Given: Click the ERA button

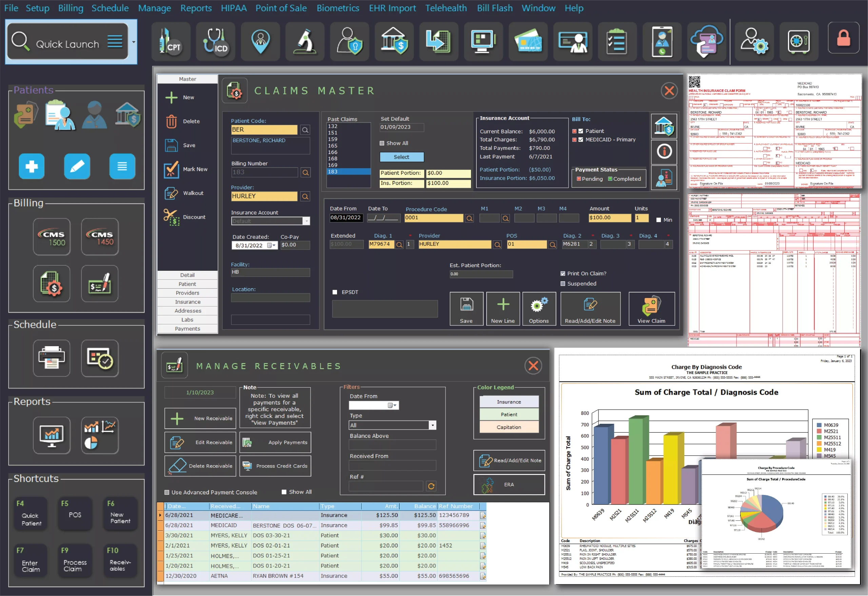Looking at the screenshot, I should tap(509, 485).
